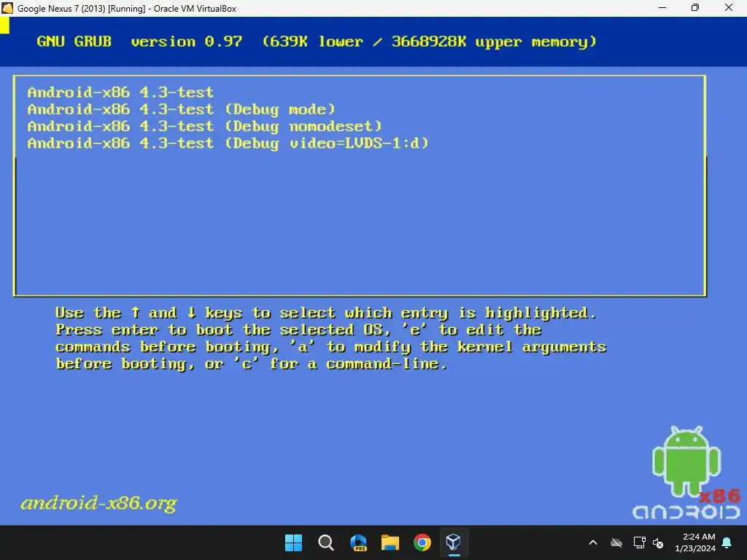Click the cloud sync icon in the tray
747x560 pixels.
coord(616,542)
